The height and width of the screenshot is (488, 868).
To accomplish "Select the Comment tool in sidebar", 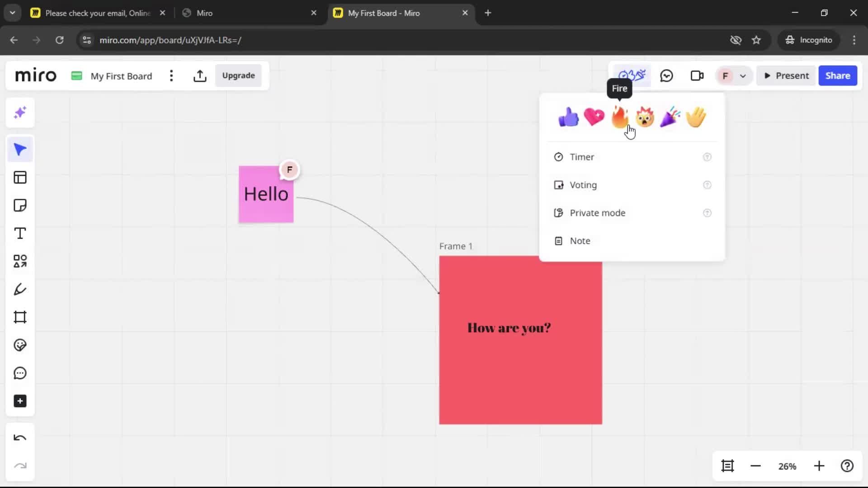I will tap(20, 373).
